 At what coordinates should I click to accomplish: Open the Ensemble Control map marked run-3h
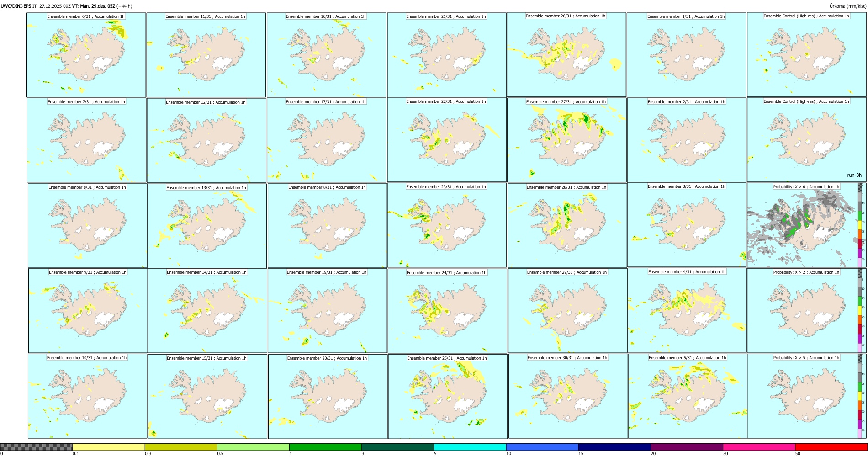coord(806,140)
